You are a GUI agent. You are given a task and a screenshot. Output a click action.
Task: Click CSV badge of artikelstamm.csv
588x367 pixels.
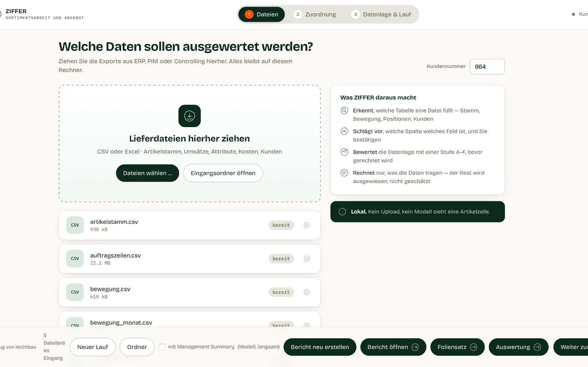pos(75,225)
